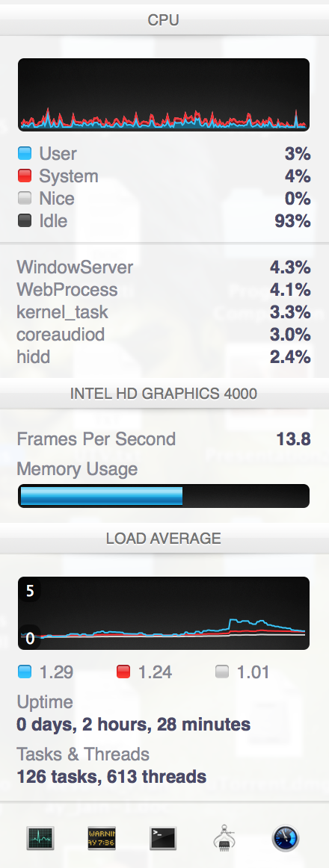Click the blue User legend square
The image size is (329, 868).
(25, 153)
